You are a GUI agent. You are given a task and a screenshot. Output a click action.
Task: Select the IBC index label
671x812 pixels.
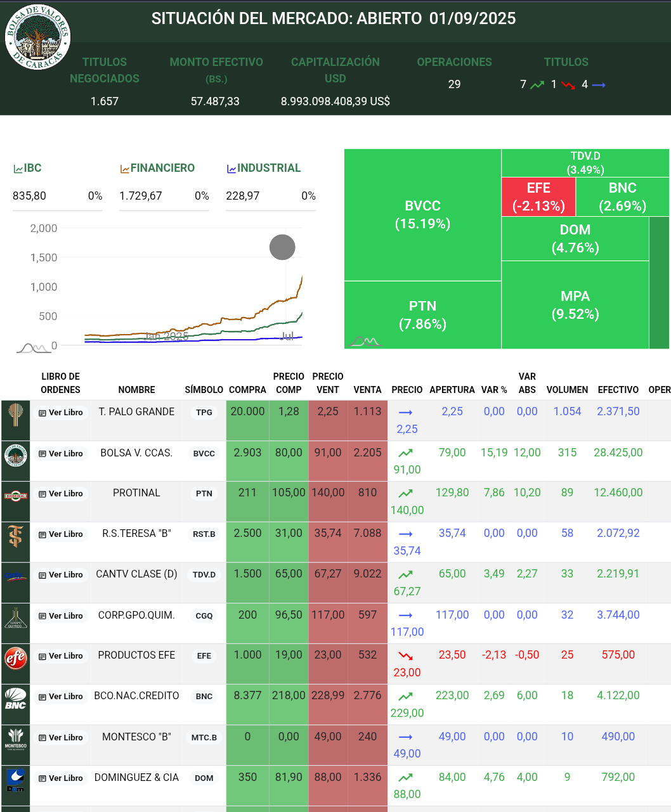pyautogui.click(x=33, y=168)
